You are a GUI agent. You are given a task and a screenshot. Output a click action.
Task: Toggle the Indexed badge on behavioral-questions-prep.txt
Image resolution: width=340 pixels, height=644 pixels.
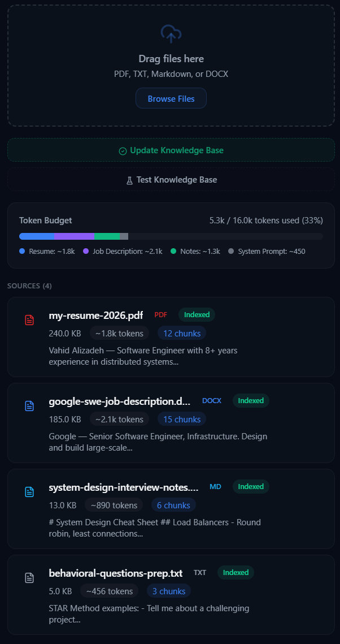click(236, 572)
